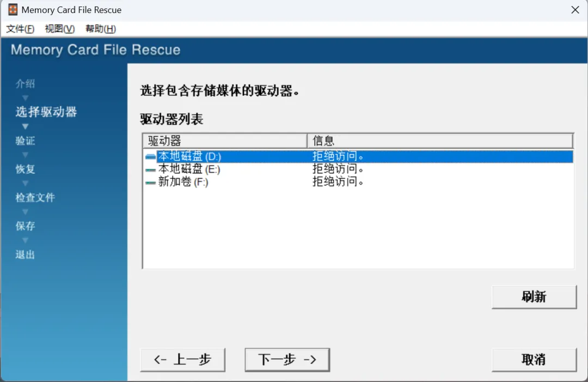The image size is (588, 382).
Task: Click the 选择驱动器 step in sidebar
Action: click(46, 112)
